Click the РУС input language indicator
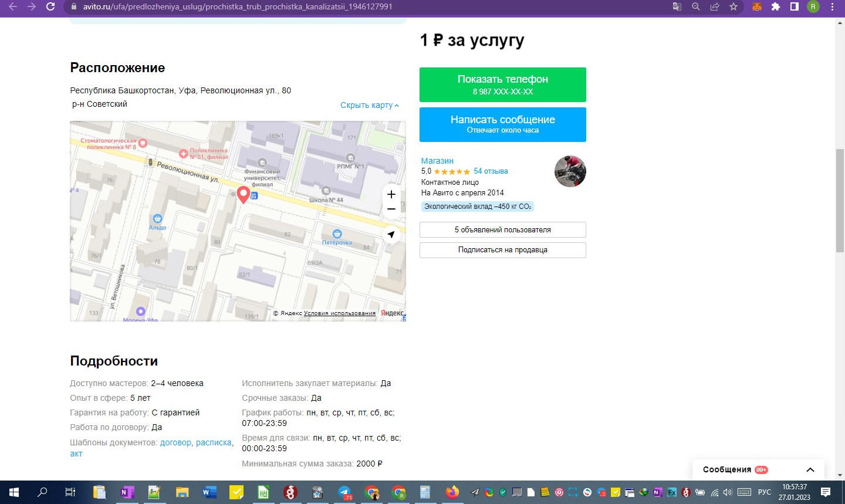The width and height of the screenshot is (845, 504). 764,492
